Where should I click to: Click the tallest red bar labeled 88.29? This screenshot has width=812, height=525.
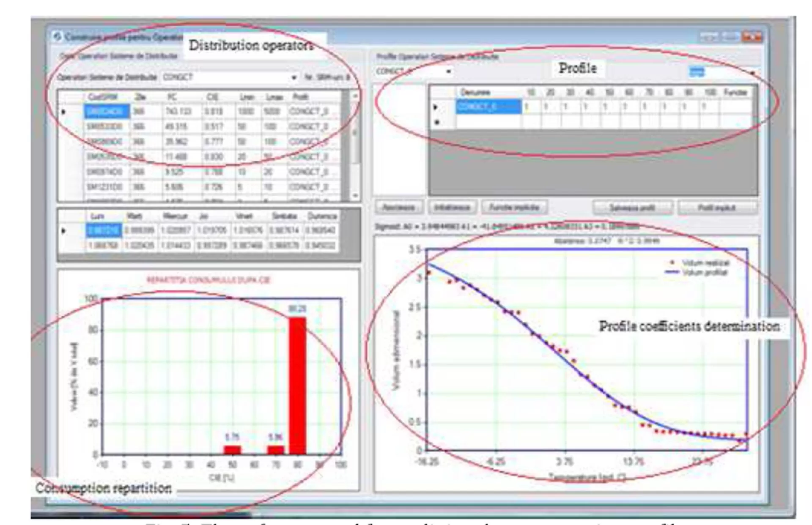point(297,385)
